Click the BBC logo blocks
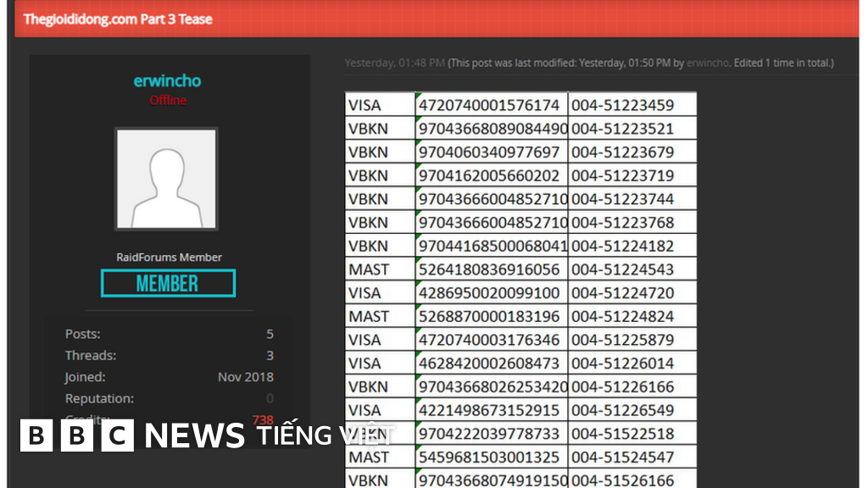The height and width of the screenshot is (488, 868). pyautogui.click(x=77, y=436)
